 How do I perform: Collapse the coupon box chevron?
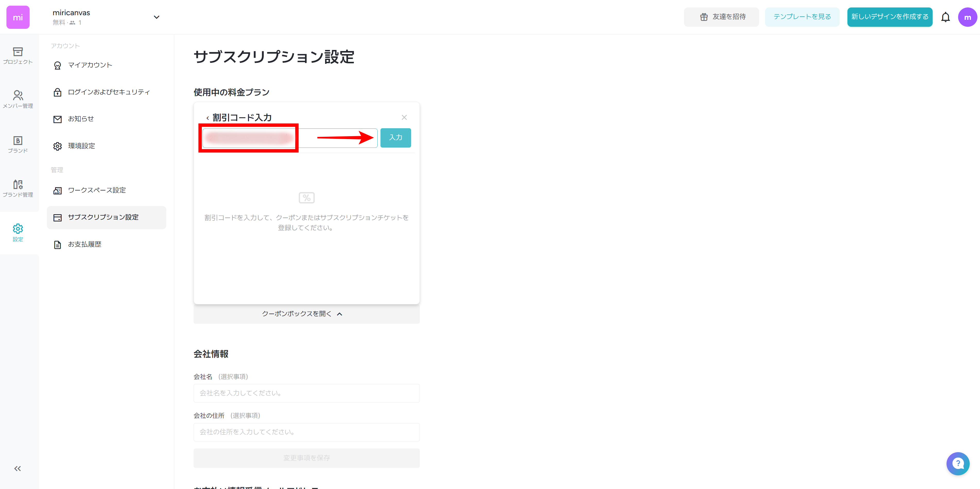(340, 314)
